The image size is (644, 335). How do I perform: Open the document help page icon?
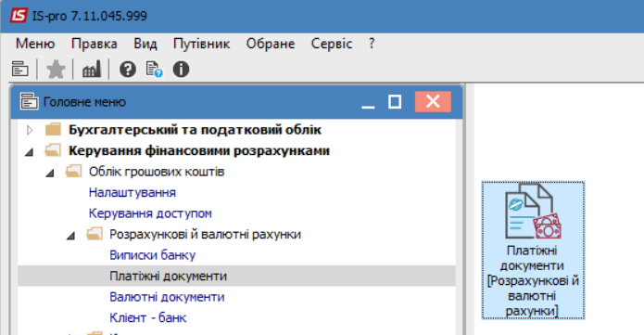[154, 70]
